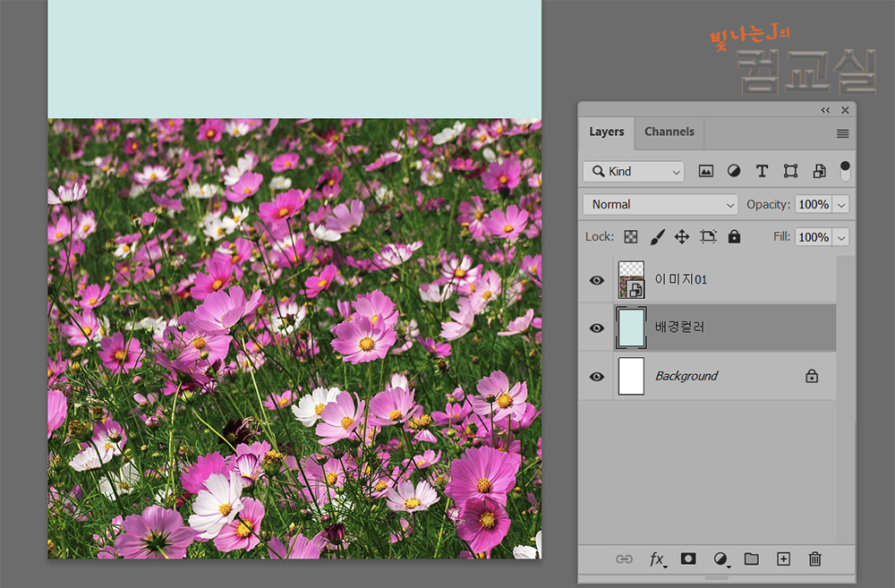
Task: Hide the 이미지01 layer
Action: click(597, 280)
